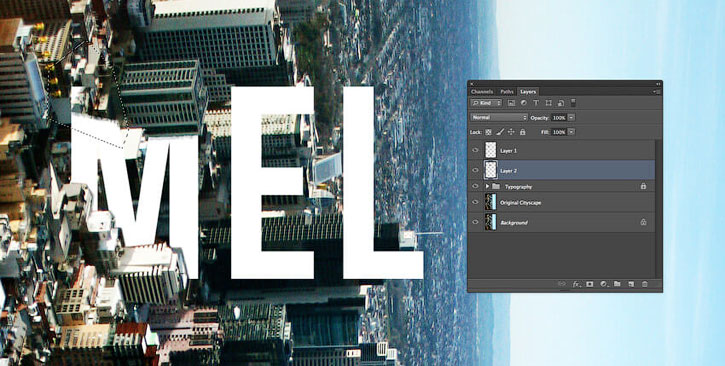725x366 pixels.
Task: Click the link layers icon
Action: [562, 284]
